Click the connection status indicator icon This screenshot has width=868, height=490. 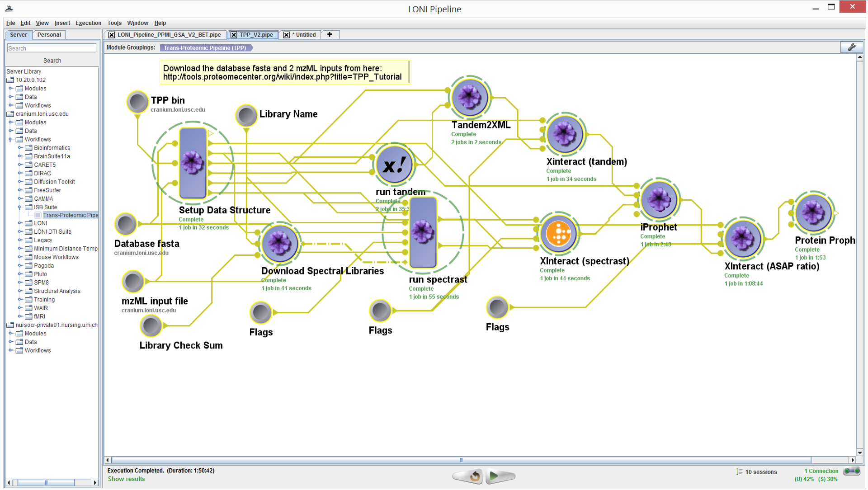(852, 471)
